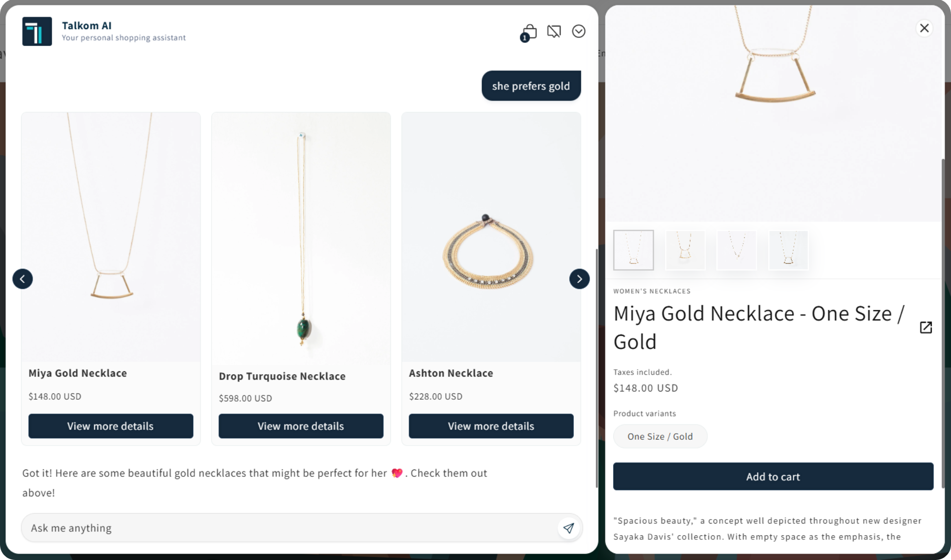Select the fourth product image thumbnail
Screen dimensions: 951x560
(x=788, y=250)
